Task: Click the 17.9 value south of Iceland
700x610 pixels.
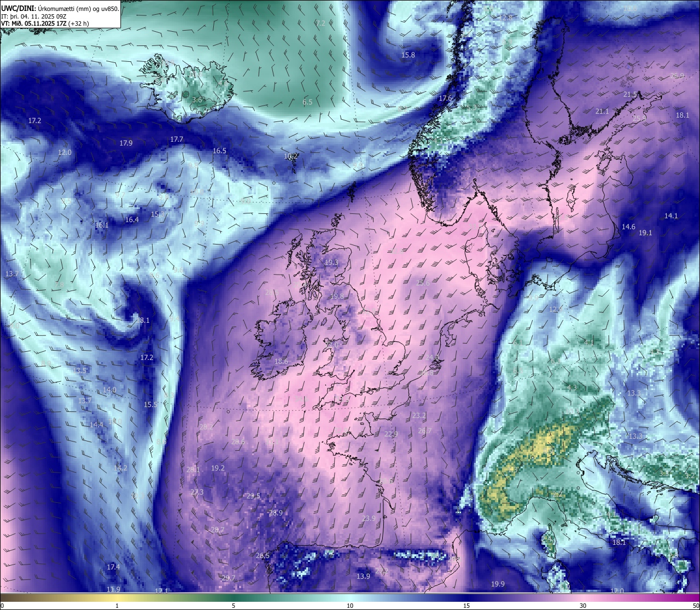Action: click(x=126, y=143)
